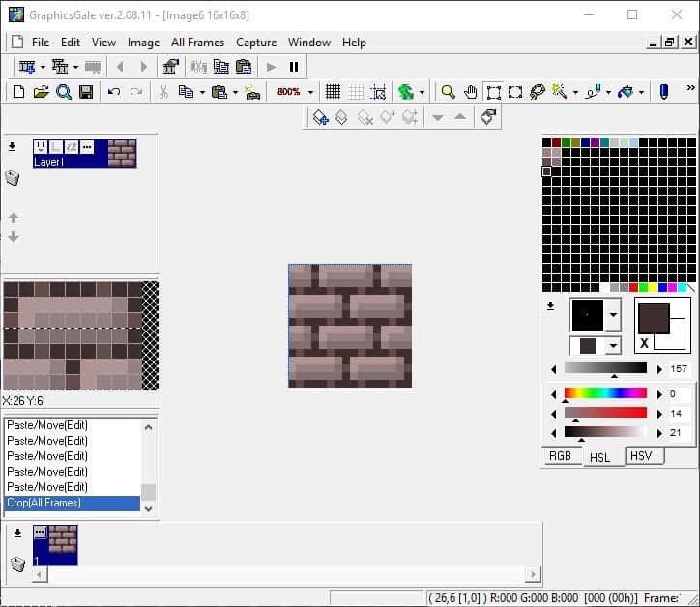Expand the Magic Wand options dropdown
Screen dimensions: 700x607
click(x=575, y=92)
